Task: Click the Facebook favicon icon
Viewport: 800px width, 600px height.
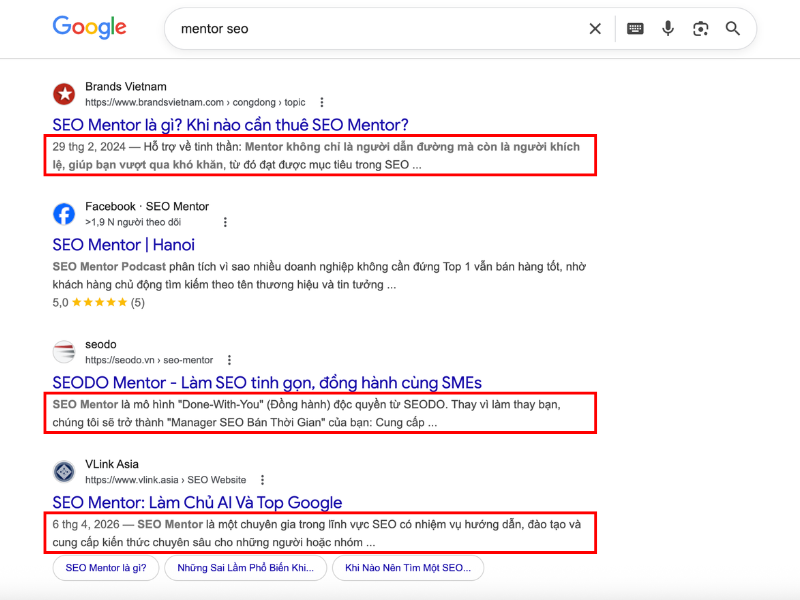Action: (64, 214)
